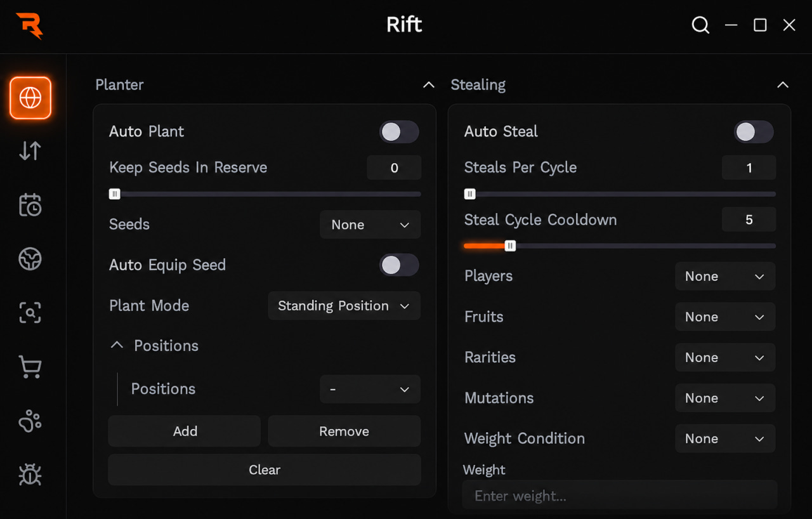812x519 pixels.
Task: Open the Rarities dropdown
Action: coord(725,358)
